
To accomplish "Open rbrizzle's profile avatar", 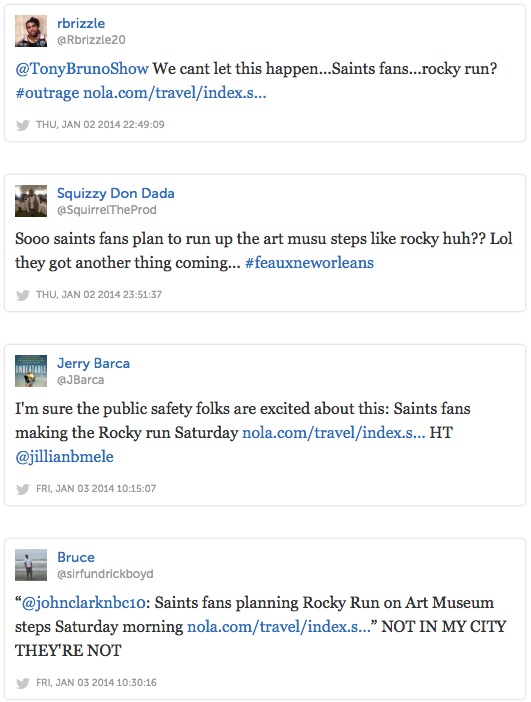I will pos(31,31).
